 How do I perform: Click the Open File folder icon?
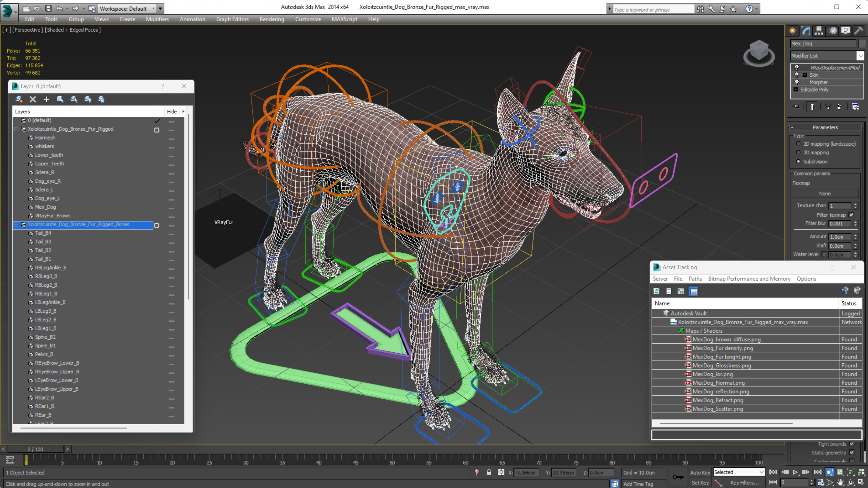[37, 9]
